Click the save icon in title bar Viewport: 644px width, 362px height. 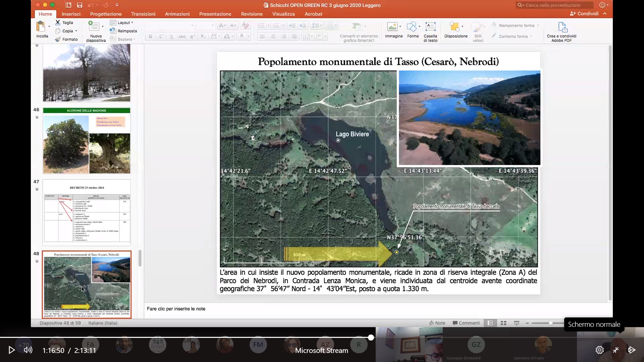pos(79,5)
